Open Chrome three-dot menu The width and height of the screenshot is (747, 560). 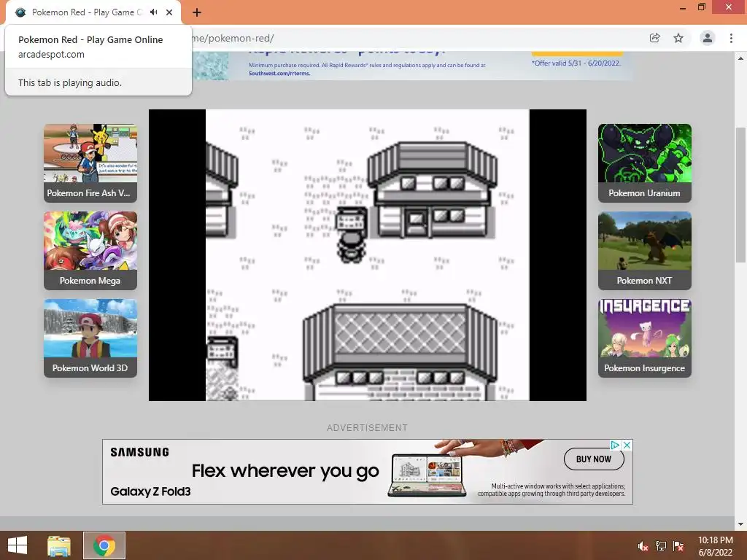731,38
